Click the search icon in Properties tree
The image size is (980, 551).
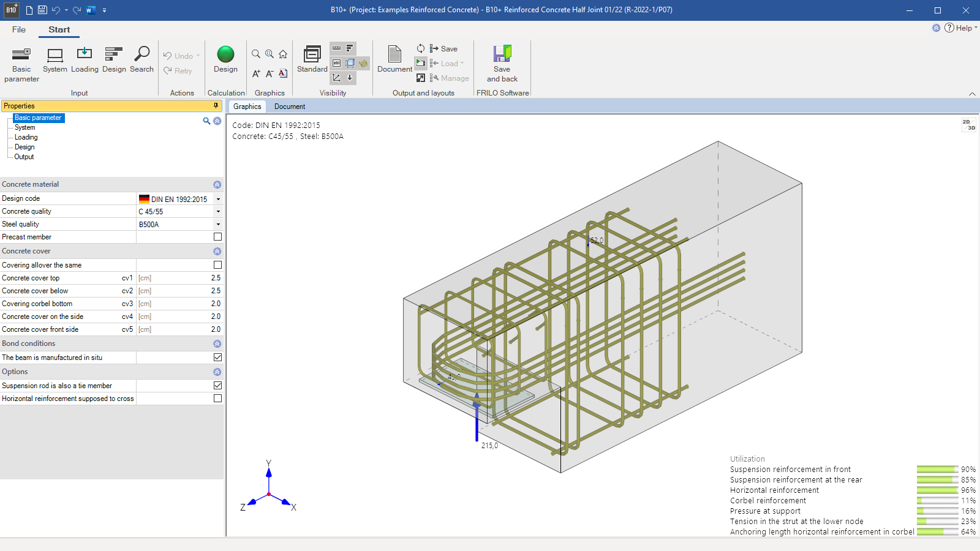coord(206,121)
